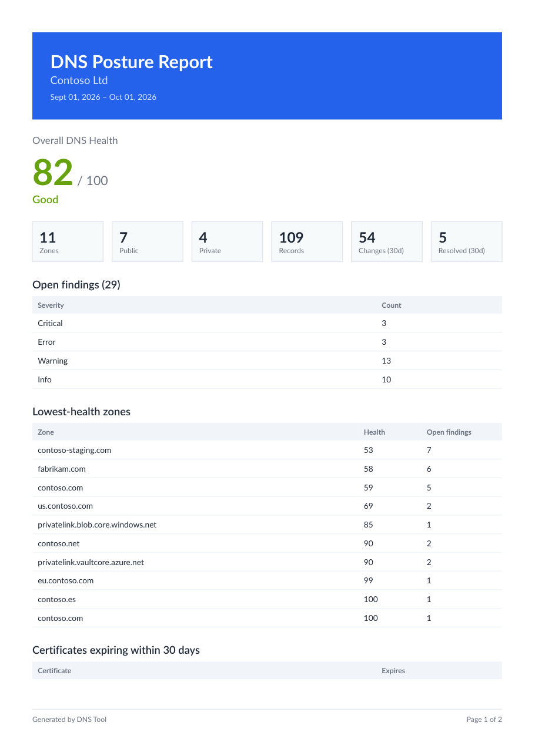Open the 5 Resolved (30d) stat card
The image size is (535, 756).
(x=467, y=241)
